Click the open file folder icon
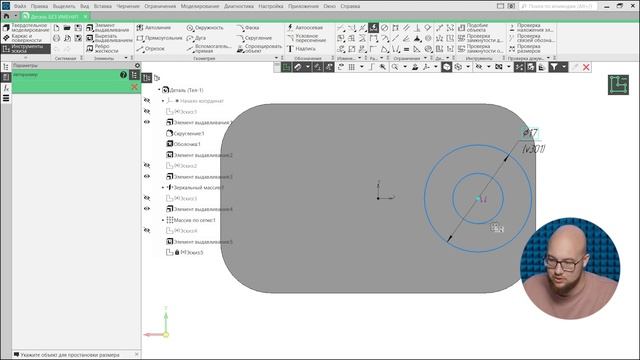 67,28
